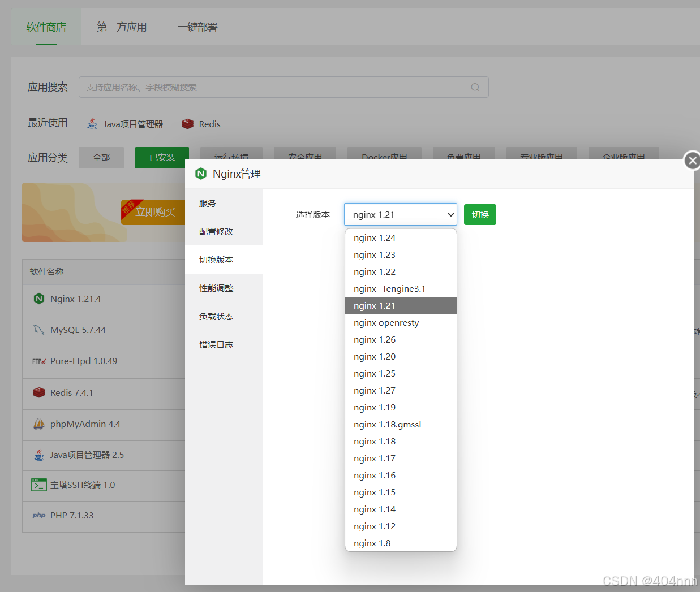Image resolution: width=700 pixels, height=592 pixels.
Task: Open Redis recent app link
Action: pos(209,124)
